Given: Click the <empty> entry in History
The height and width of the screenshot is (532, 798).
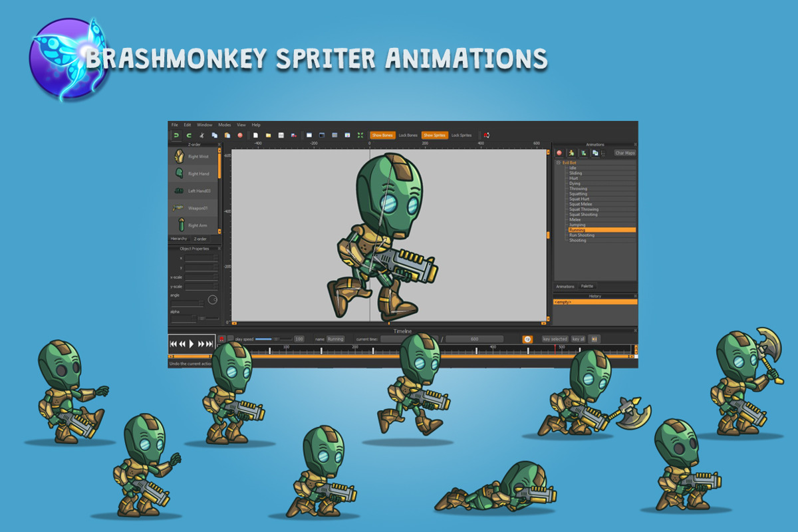Looking at the screenshot, I should pos(595,302).
